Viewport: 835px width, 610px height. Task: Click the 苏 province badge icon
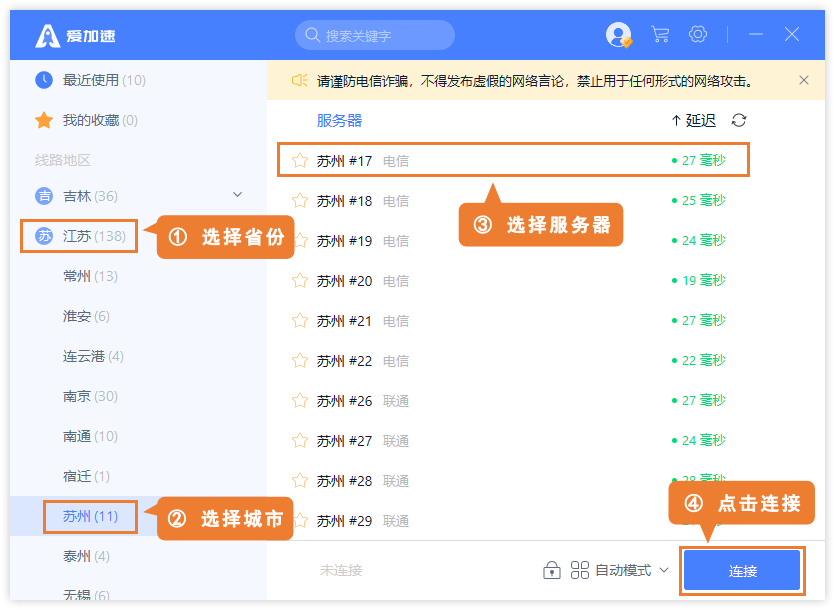click(x=44, y=236)
